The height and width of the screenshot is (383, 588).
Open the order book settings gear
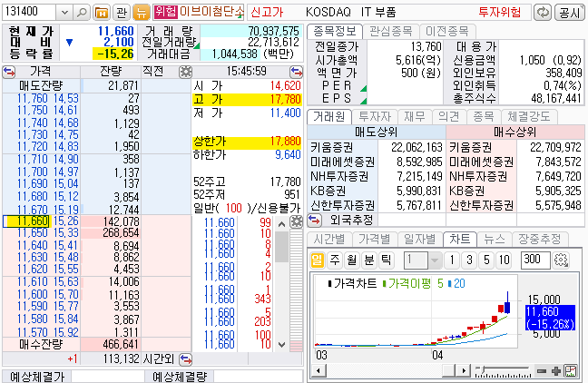pyautogui.click(x=185, y=72)
